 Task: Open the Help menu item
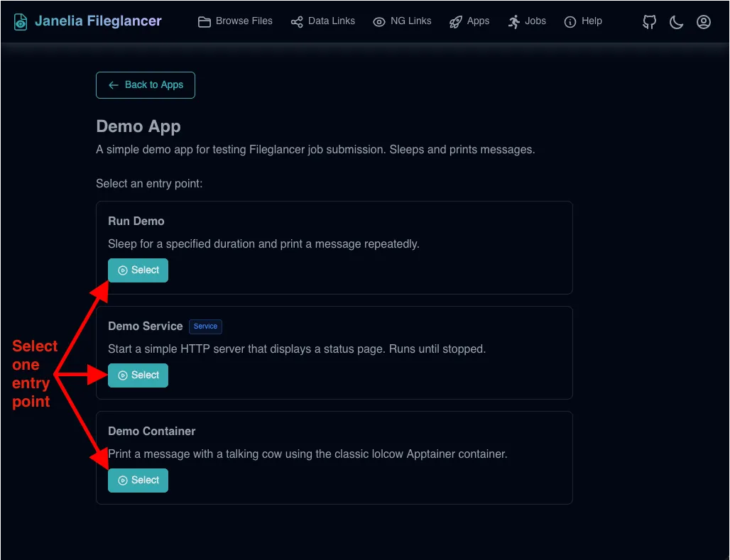592,21
